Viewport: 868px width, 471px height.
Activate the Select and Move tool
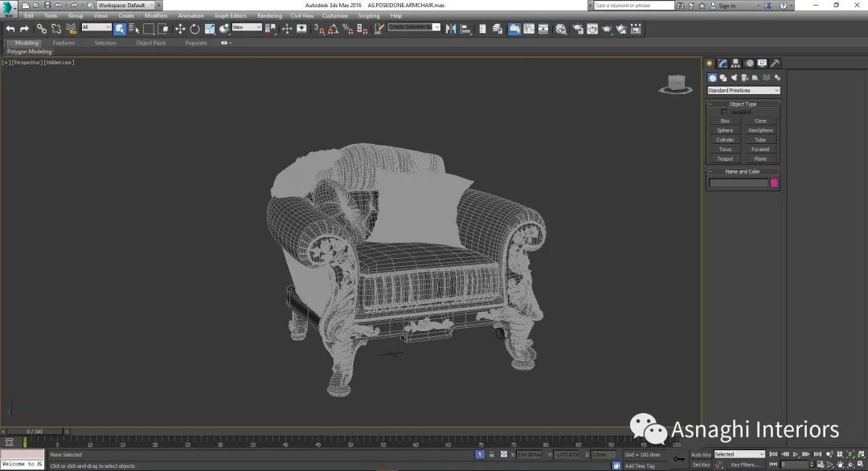pos(180,29)
